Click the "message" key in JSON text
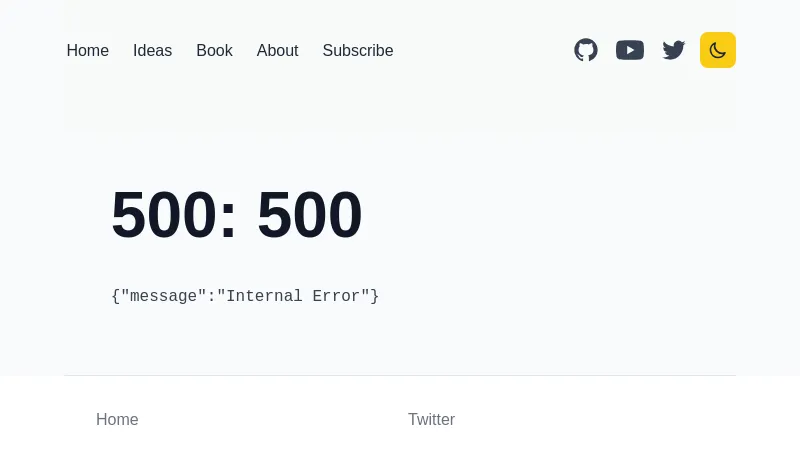 [163, 297]
